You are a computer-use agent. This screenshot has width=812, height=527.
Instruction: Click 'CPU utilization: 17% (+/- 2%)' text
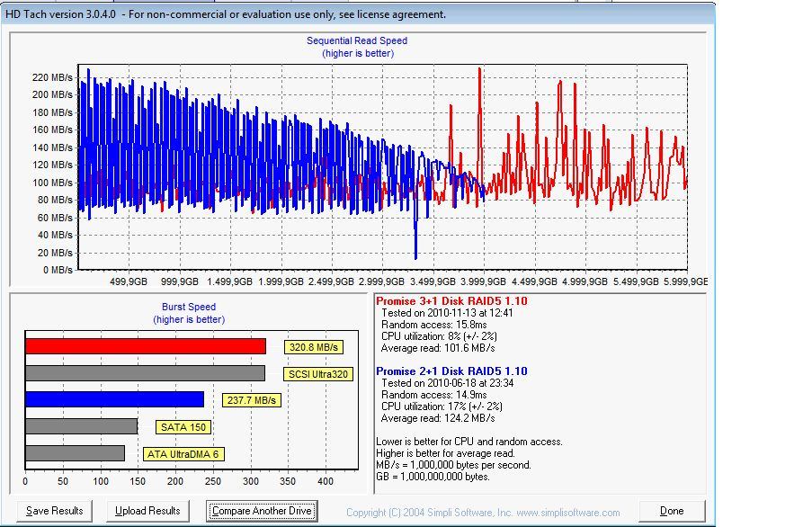coord(442,406)
